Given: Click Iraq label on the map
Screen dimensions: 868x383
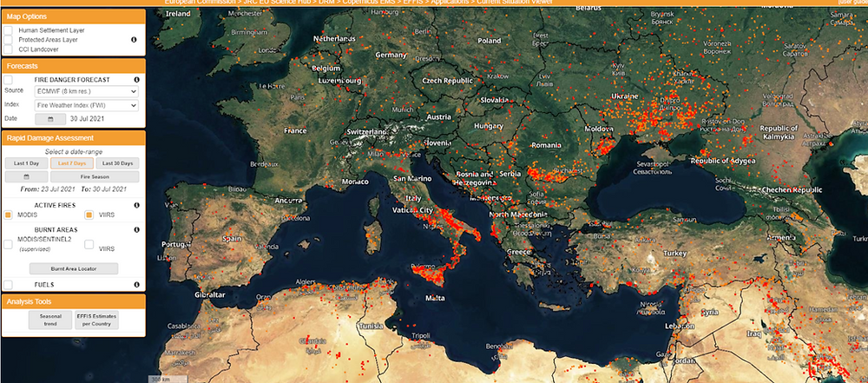Looking at the screenshot, I should pos(755,334).
